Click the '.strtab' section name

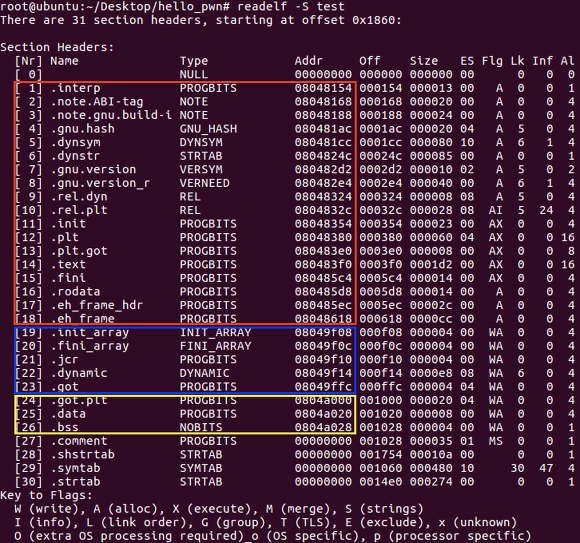point(75,482)
